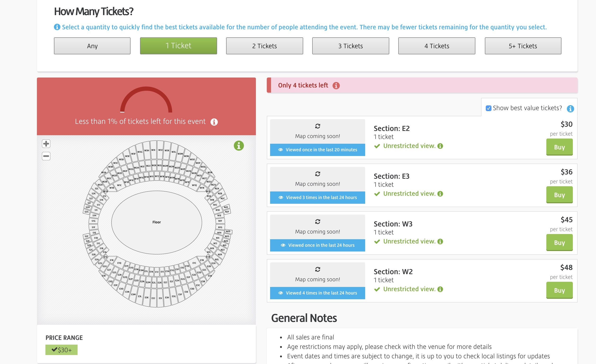Image resolution: width=596 pixels, height=364 pixels.
Task: Select the 3 Tickets quantity button
Action: tap(351, 46)
